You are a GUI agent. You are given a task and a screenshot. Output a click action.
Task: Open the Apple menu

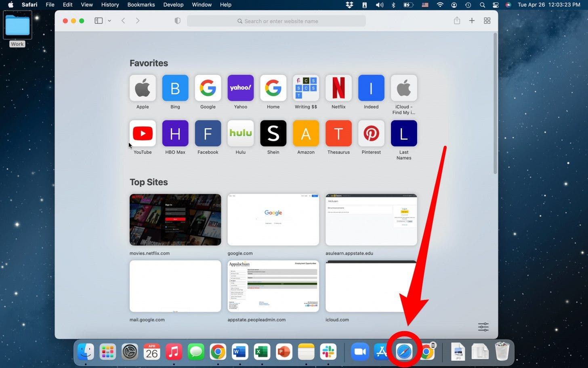coord(11,5)
